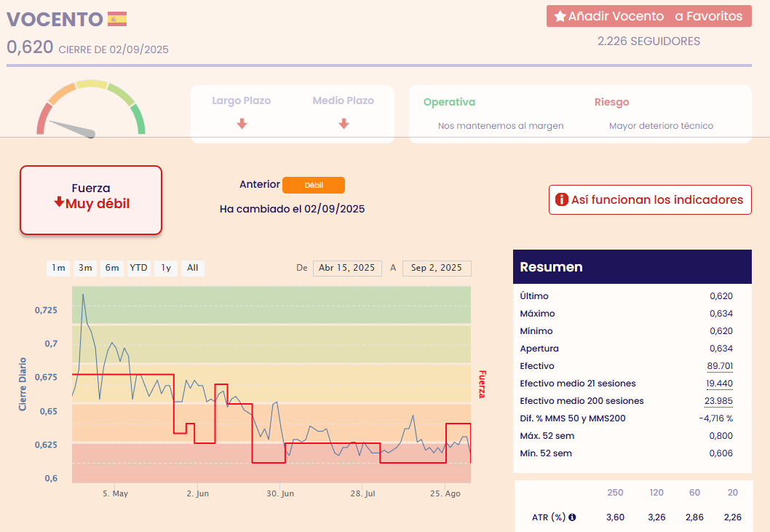Select the 1m chart range
This screenshot has height=532, width=770.
pyautogui.click(x=58, y=268)
